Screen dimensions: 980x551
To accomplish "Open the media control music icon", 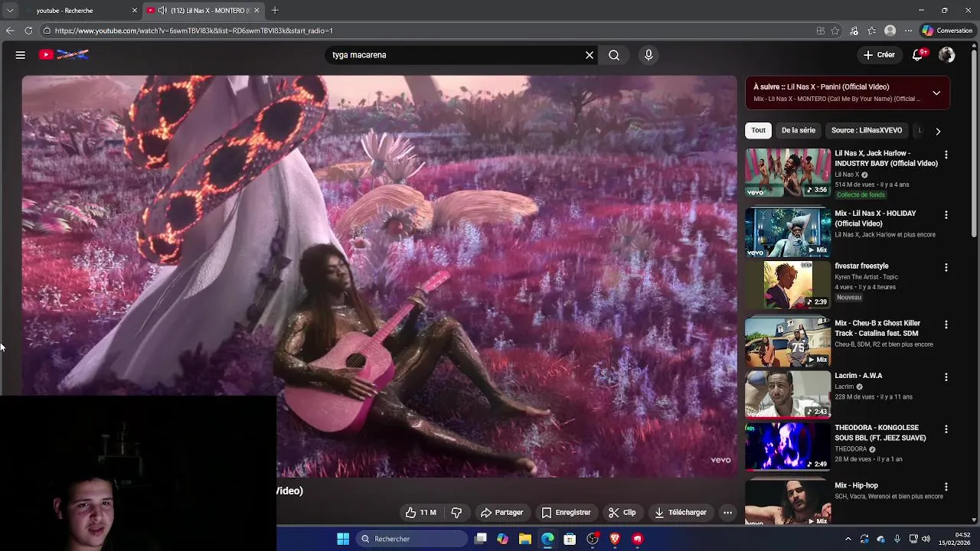I will coord(854,31).
